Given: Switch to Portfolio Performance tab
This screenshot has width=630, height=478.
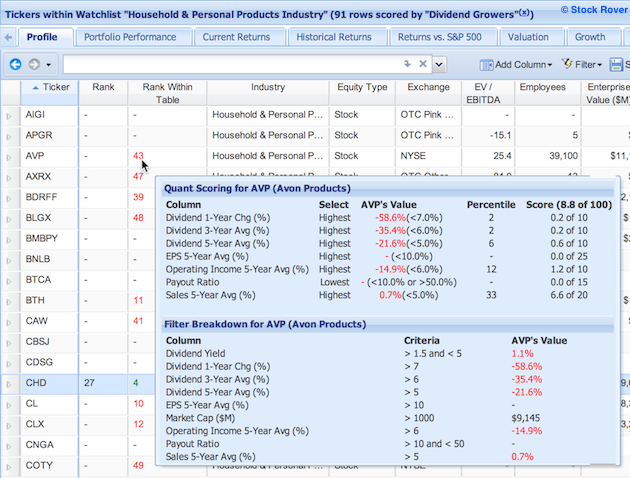Looking at the screenshot, I should [130, 37].
